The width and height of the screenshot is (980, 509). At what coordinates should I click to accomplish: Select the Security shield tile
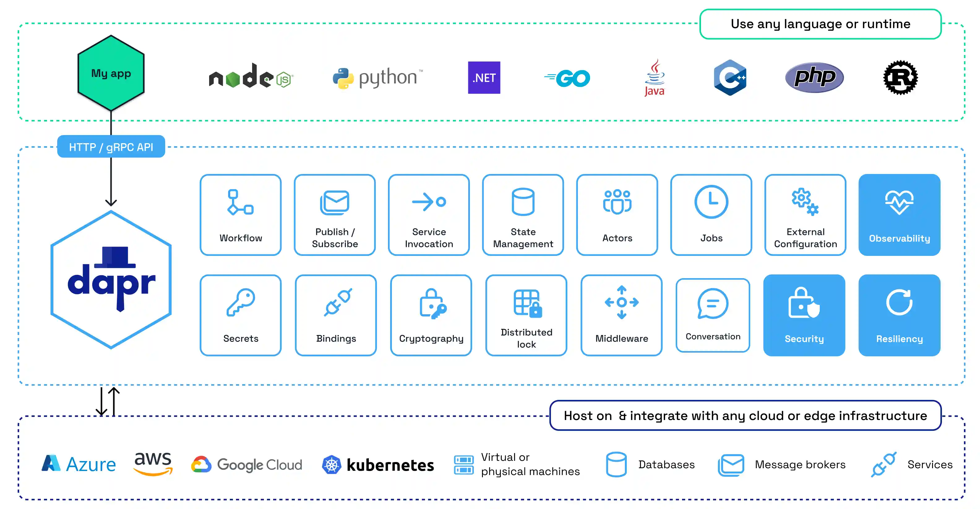[804, 304]
